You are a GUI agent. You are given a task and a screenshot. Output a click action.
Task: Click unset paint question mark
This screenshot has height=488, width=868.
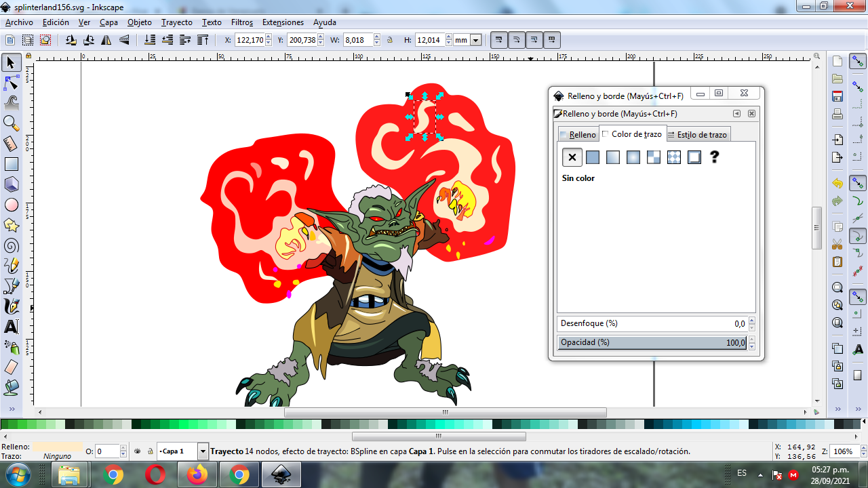click(715, 157)
